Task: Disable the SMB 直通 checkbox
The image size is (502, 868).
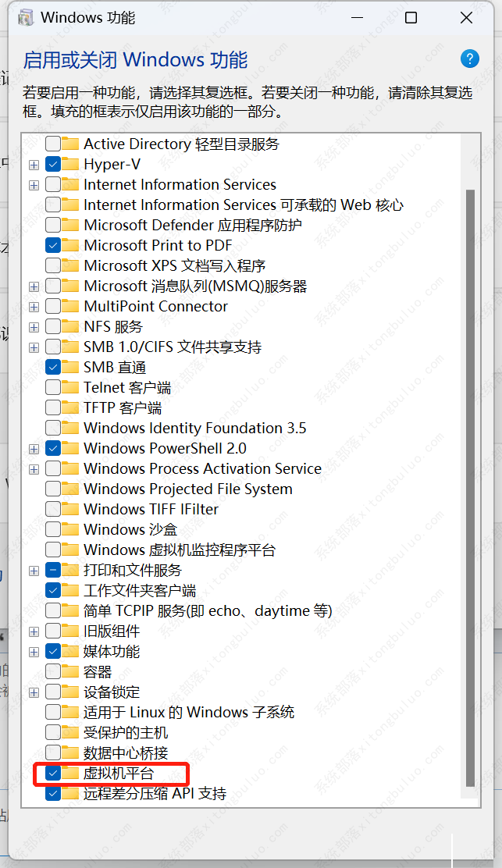Action: pos(53,368)
